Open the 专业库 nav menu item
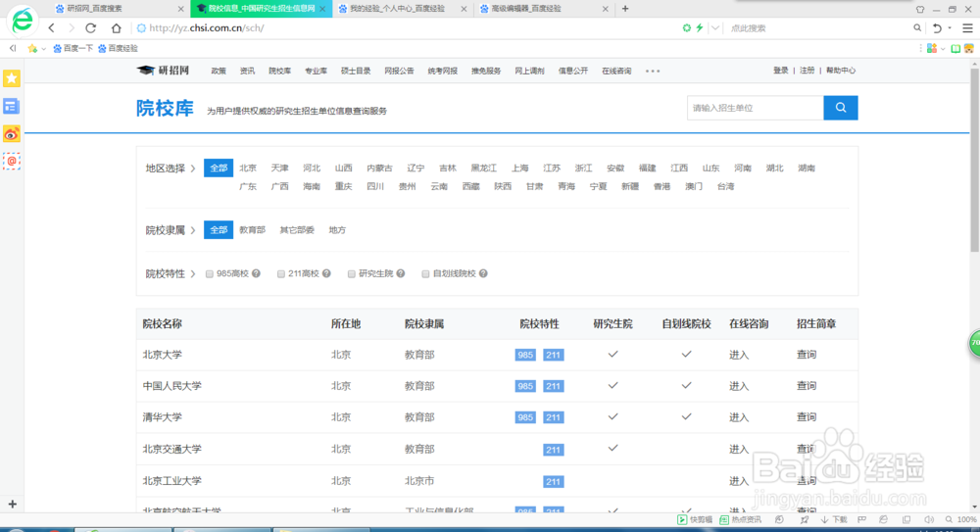The height and width of the screenshot is (532, 980). click(x=317, y=72)
